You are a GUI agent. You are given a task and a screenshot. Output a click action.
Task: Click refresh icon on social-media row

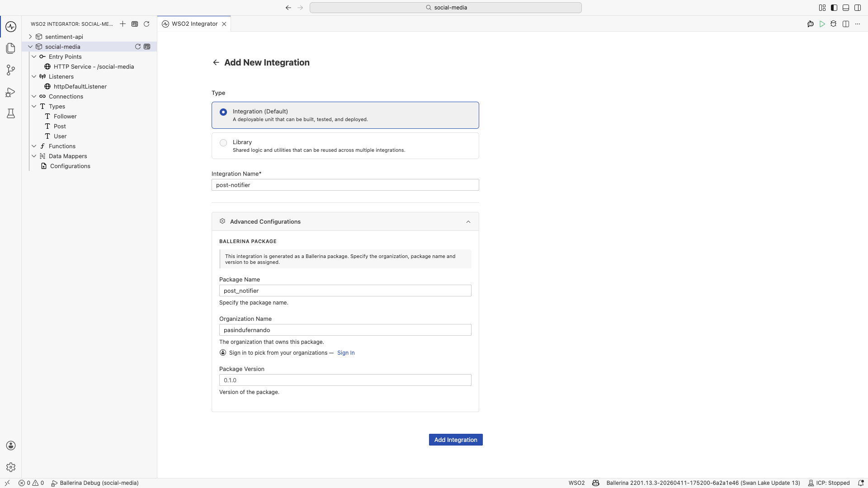point(138,47)
